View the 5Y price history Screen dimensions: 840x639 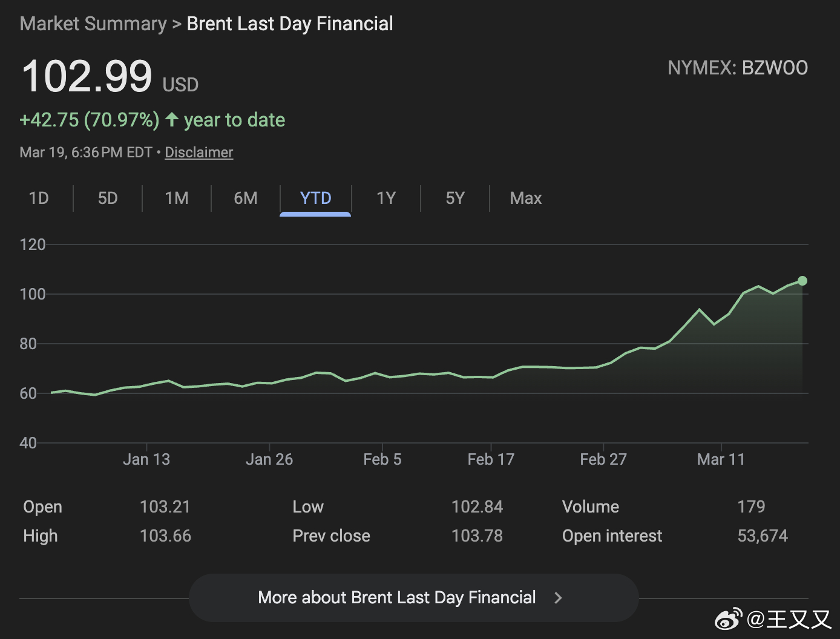tap(455, 198)
